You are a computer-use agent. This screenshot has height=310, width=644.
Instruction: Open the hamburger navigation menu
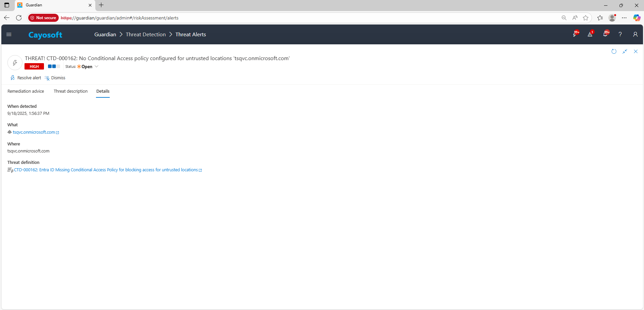[x=9, y=34]
